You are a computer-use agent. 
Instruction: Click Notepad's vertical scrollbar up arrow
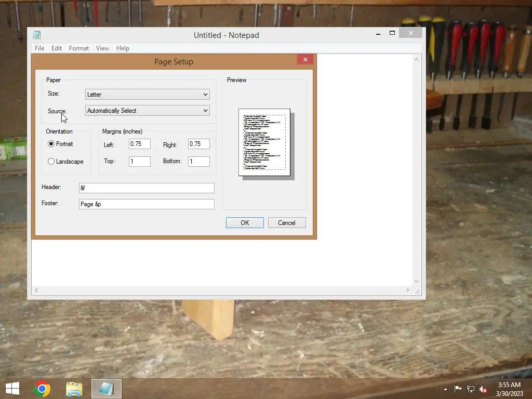pos(416,59)
